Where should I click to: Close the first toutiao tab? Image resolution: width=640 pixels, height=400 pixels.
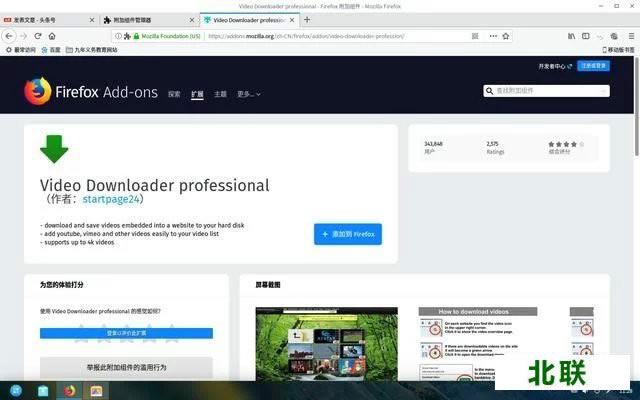click(92, 20)
